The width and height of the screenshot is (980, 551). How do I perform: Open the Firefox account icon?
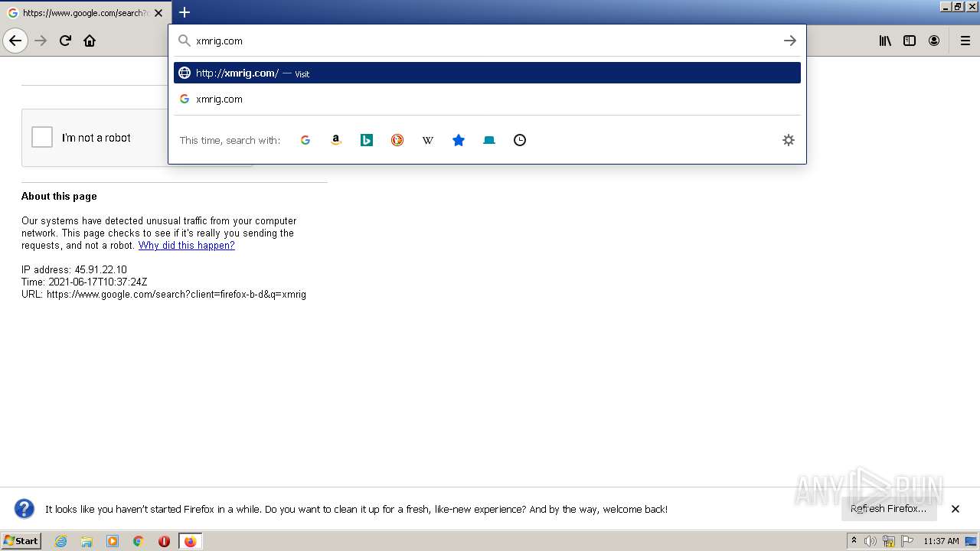pyautogui.click(x=934, y=41)
